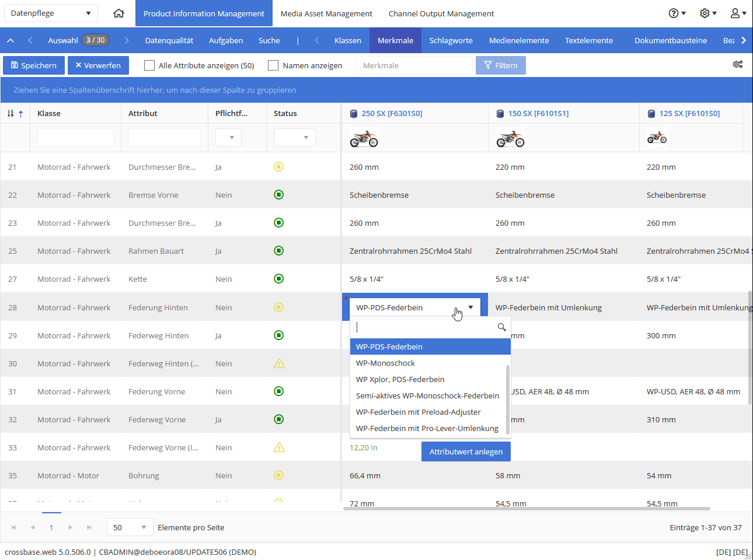Open the settings gear menu
Screen dimensions: 753x560
tap(708, 13)
